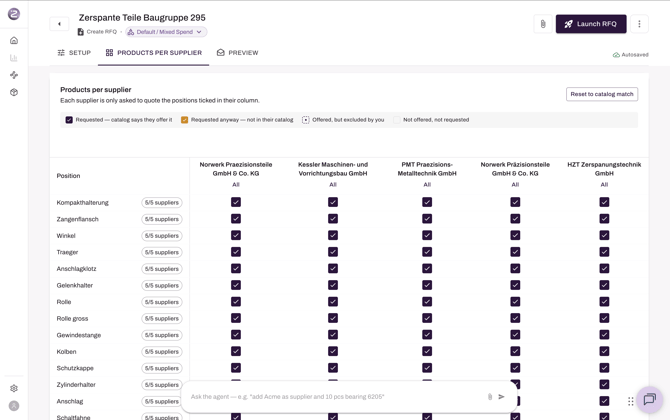Click the Schutzkappe position name
This screenshot has width=670, height=420.
(x=75, y=368)
